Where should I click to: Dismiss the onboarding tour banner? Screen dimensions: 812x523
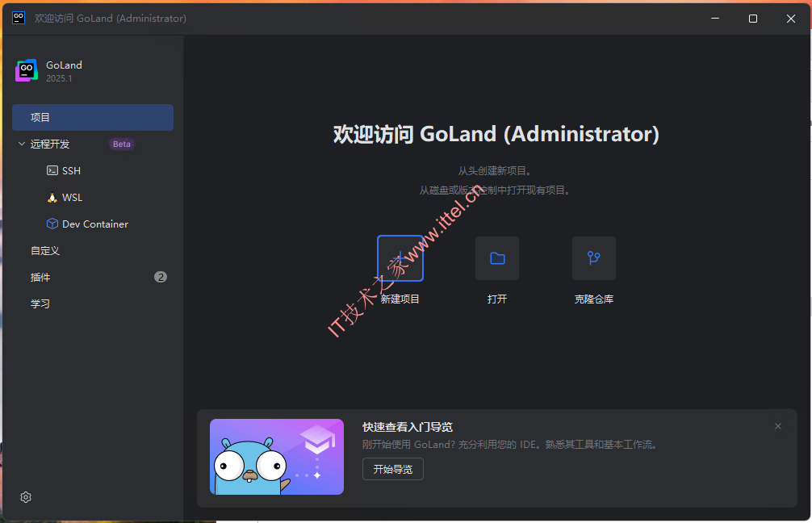[778, 426]
